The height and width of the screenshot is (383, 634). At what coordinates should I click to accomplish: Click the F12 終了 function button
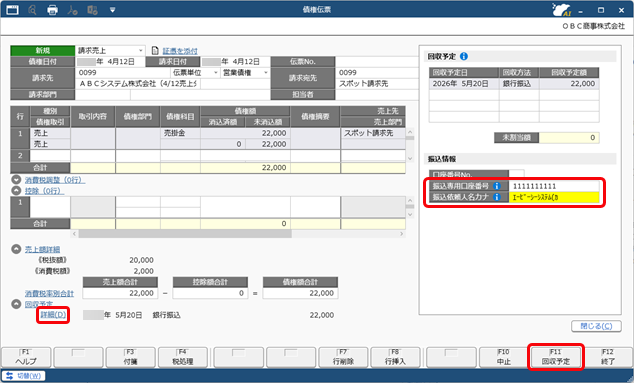pyautogui.click(x=608, y=357)
